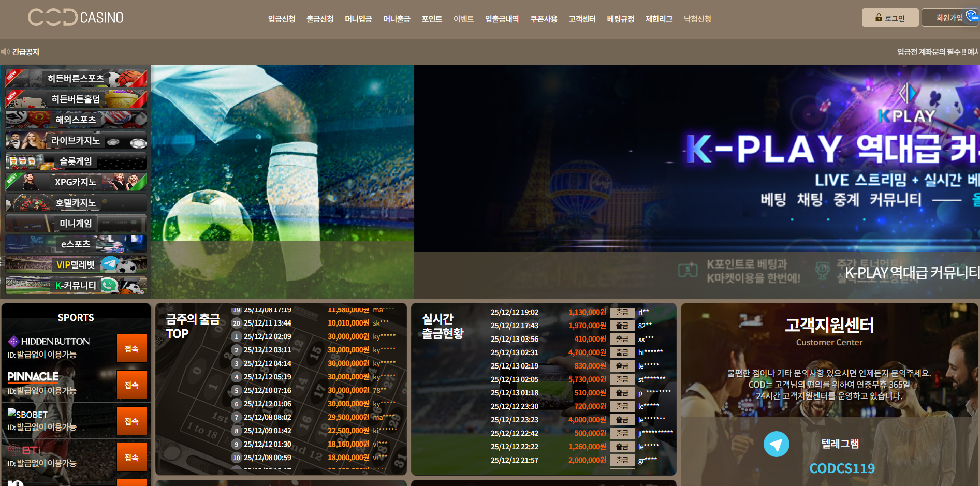980x486 pixels.
Task: Click the 회원가입 button
Action: [x=948, y=18]
